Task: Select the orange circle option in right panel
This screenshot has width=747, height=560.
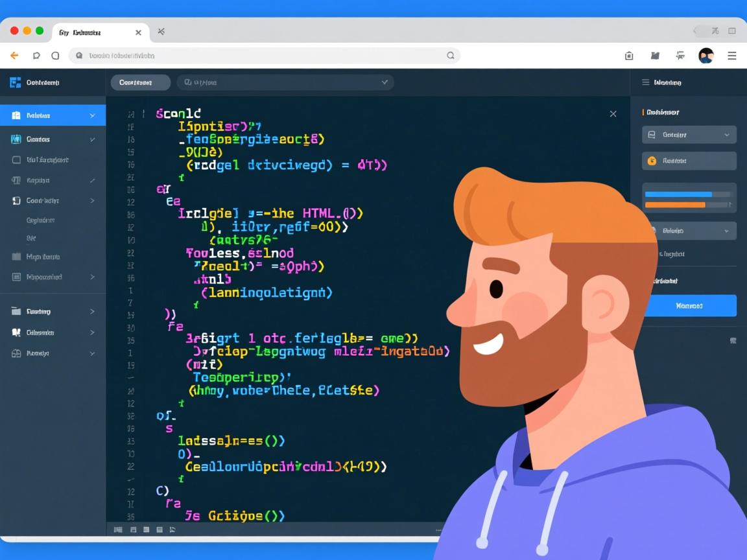Action: (x=652, y=161)
